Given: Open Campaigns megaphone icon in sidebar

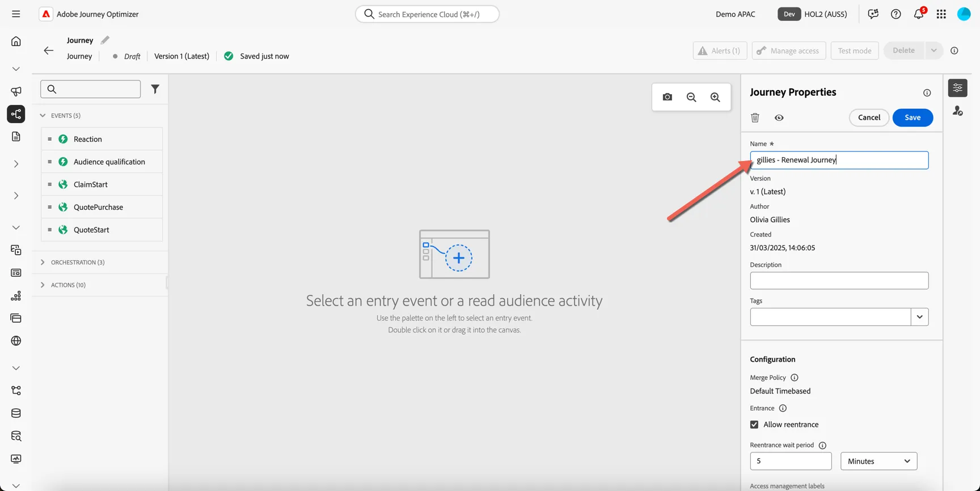Looking at the screenshot, I should [x=16, y=91].
